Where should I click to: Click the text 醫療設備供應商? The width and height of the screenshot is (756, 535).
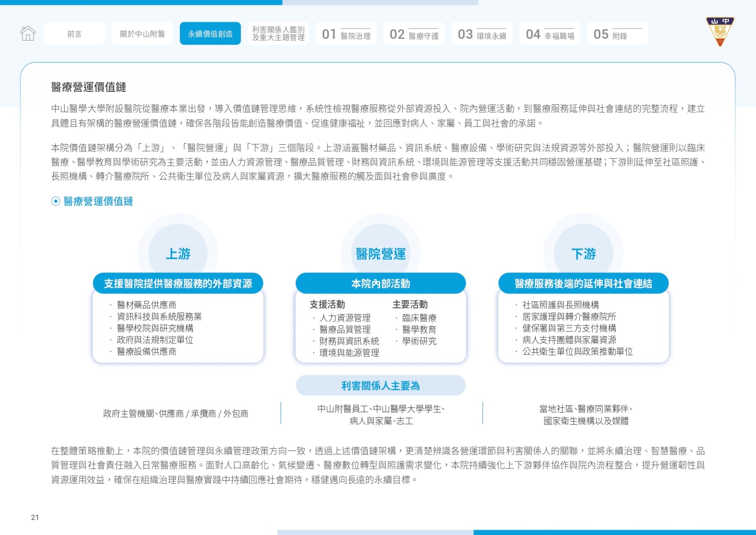tap(147, 351)
